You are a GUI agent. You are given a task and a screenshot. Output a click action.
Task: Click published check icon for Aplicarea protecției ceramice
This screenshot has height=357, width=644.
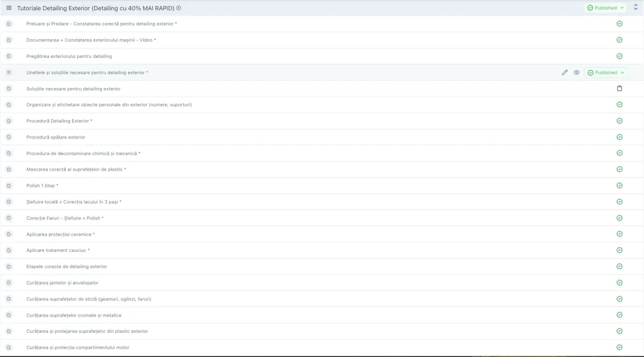pyautogui.click(x=619, y=234)
